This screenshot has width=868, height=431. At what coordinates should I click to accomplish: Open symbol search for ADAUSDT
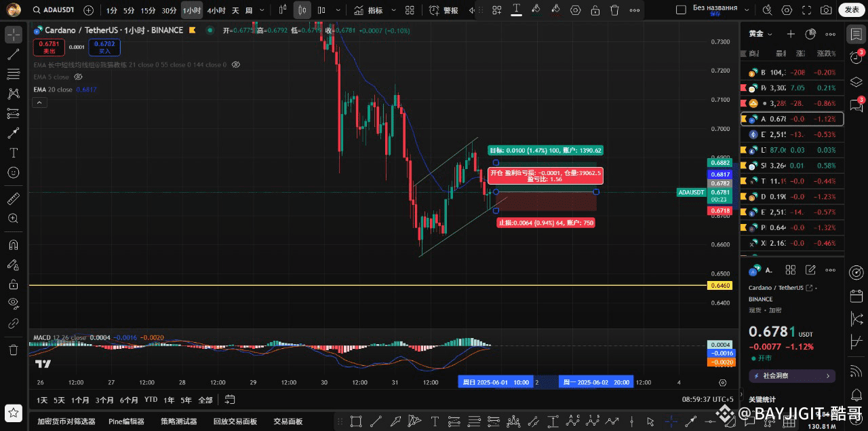click(x=53, y=10)
